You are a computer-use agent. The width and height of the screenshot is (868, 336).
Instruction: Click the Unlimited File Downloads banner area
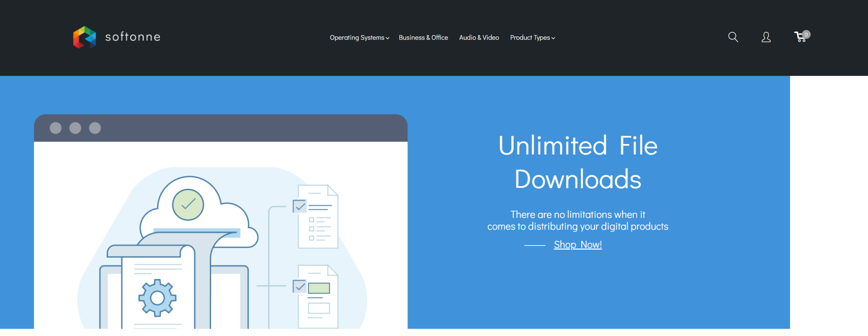577,163
